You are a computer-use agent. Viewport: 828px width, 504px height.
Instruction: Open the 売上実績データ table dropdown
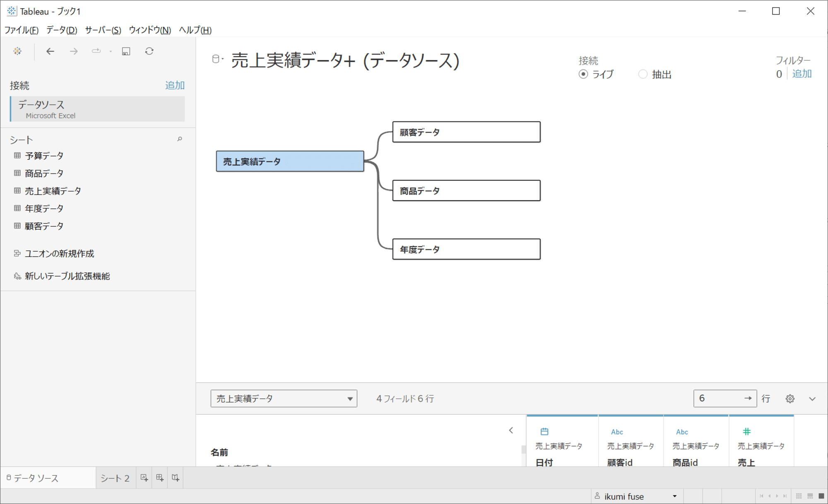(x=284, y=398)
